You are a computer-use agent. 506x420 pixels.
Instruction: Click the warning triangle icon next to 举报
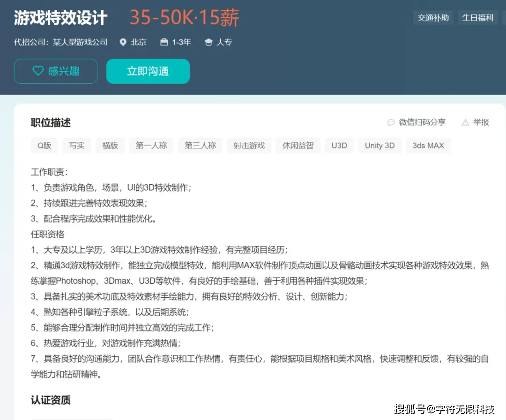pyautogui.click(x=465, y=122)
